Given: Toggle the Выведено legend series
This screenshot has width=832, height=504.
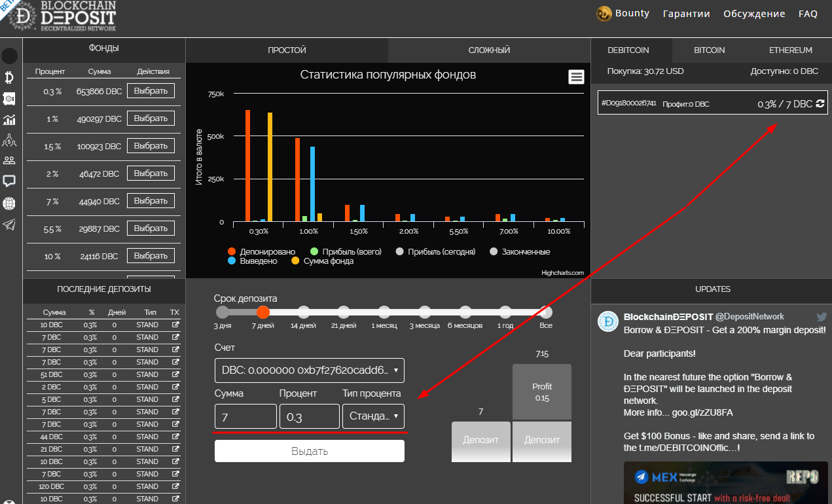Looking at the screenshot, I should tap(252, 261).
